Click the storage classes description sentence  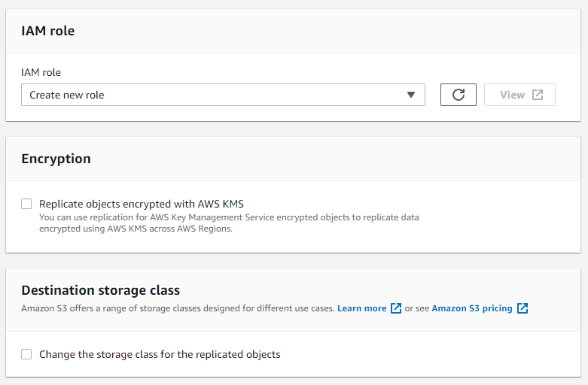click(x=178, y=308)
